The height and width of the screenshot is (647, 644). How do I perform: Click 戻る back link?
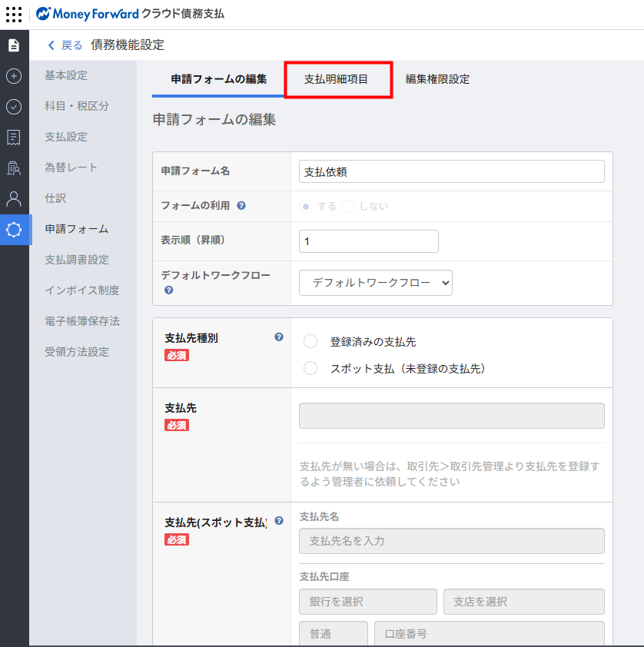click(65, 45)
